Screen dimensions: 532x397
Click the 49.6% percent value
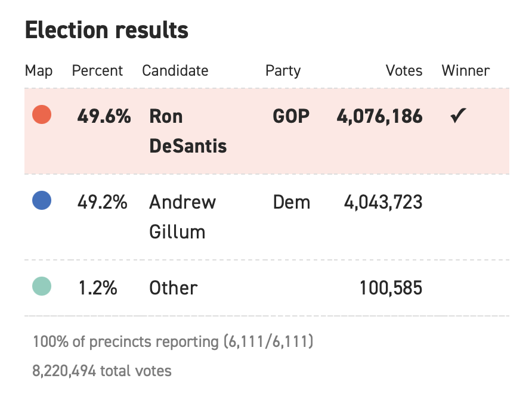tap(104, 116)
